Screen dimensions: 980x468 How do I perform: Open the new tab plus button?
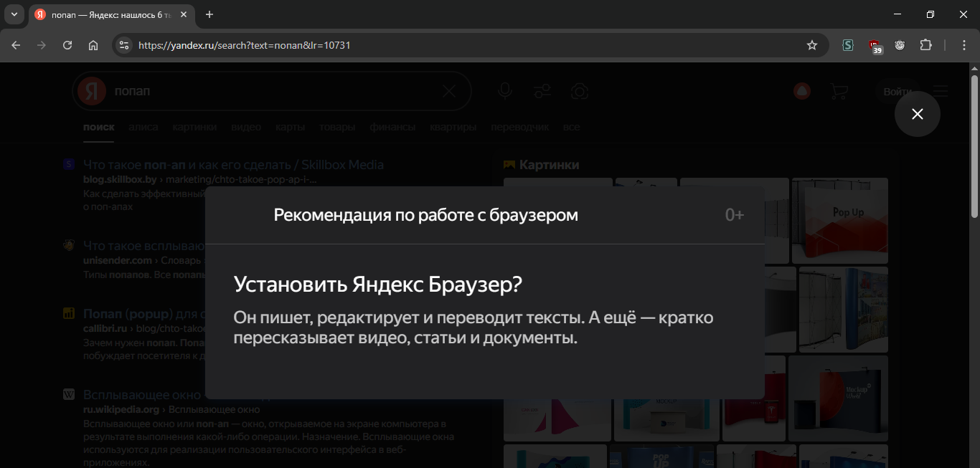point(209,14)
